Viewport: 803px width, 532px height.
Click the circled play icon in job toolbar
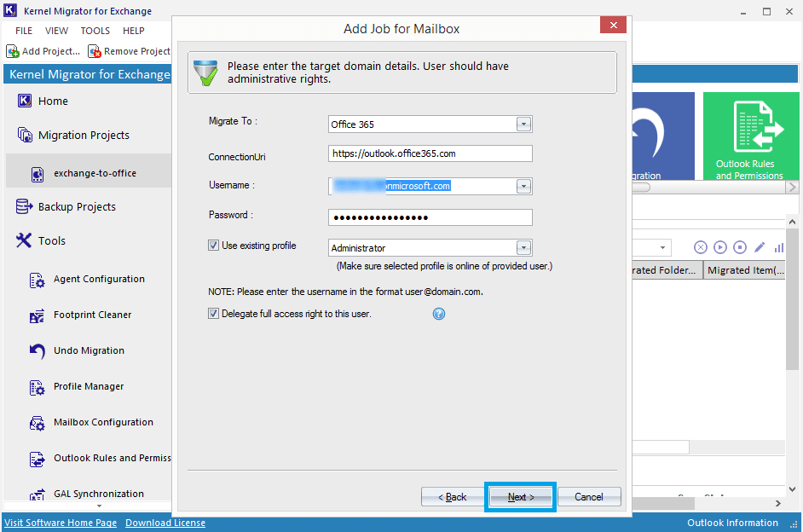[720, 248]
